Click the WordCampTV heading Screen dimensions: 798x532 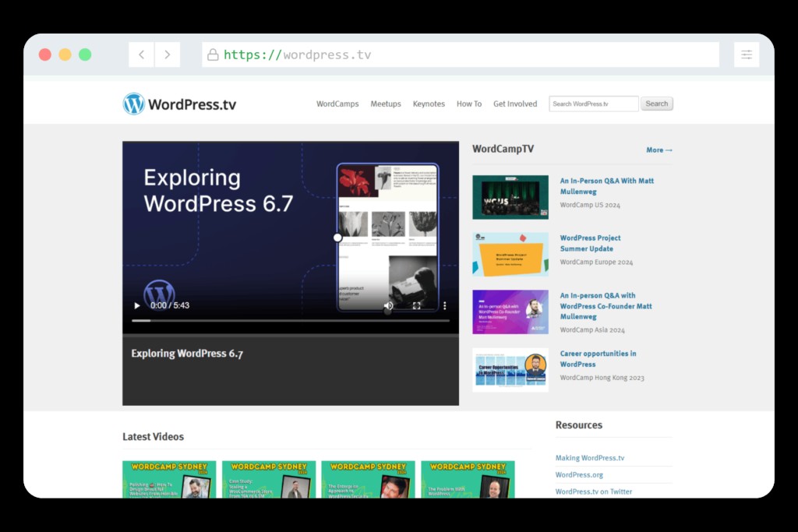[503, 149]
